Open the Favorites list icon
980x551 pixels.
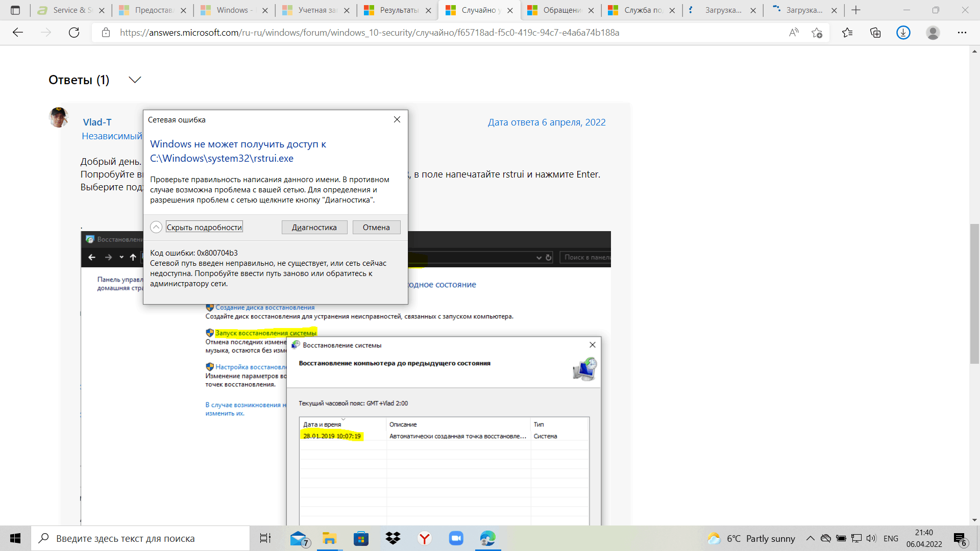[847, 33]
